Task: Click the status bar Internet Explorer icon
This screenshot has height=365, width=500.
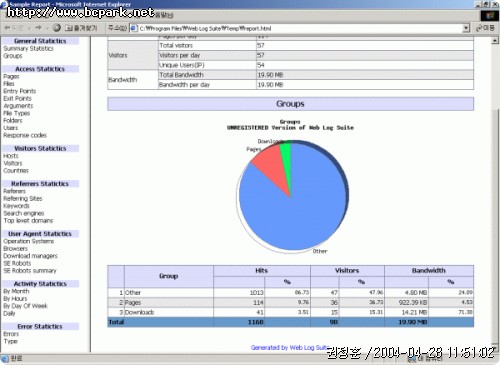Action: 5,359
